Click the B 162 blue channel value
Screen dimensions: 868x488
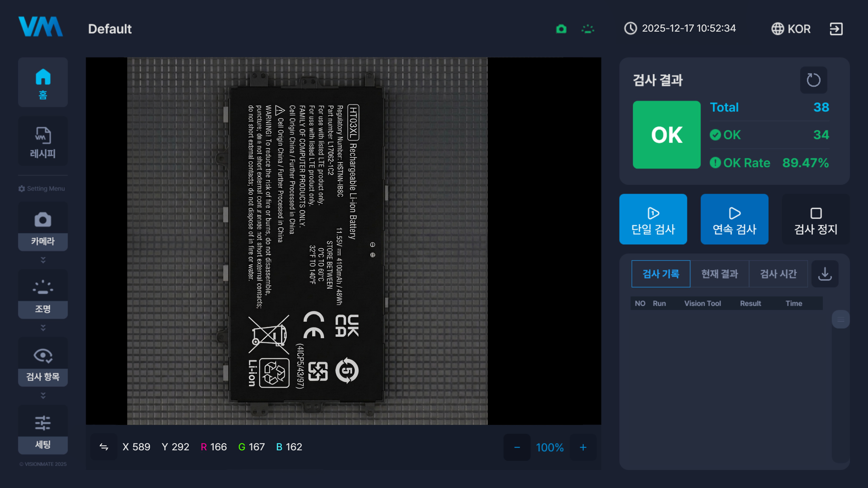click(289, 447)
